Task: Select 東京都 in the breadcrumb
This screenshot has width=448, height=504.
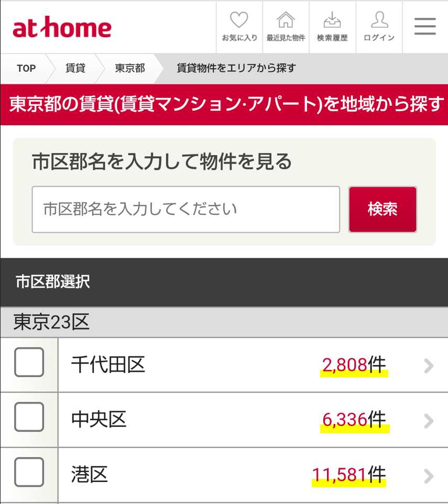Action: point(130,68)
